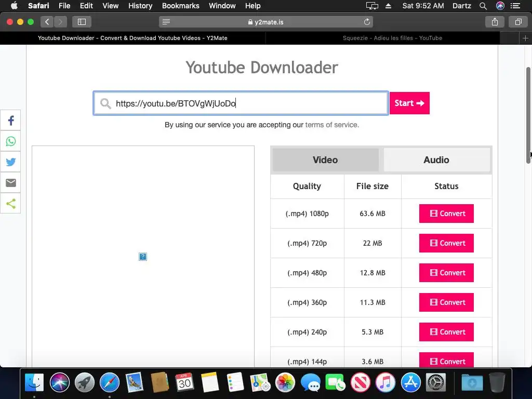Click the Quality column header
The height and width of the screenshot is (399, 532).
pos(307,187)
